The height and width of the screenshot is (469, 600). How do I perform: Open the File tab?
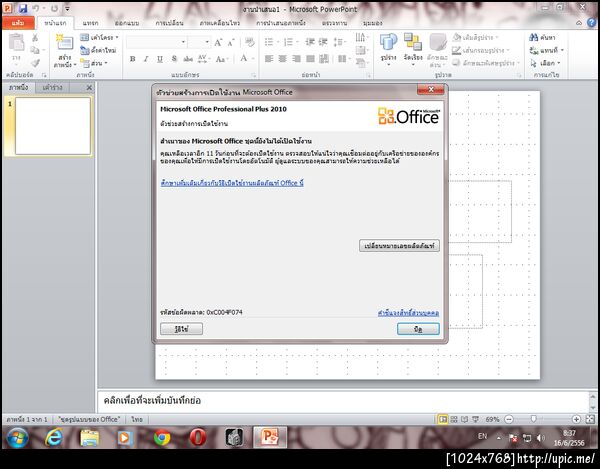point(18,23)
